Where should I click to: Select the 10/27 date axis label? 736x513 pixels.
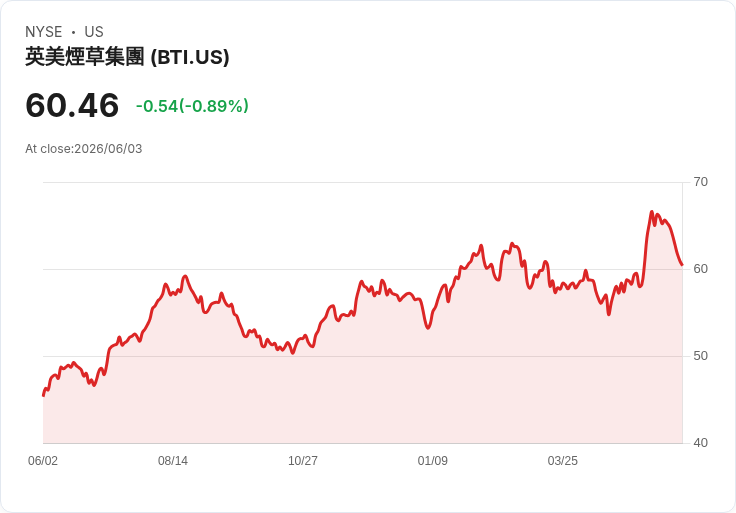tap(303, 461)
